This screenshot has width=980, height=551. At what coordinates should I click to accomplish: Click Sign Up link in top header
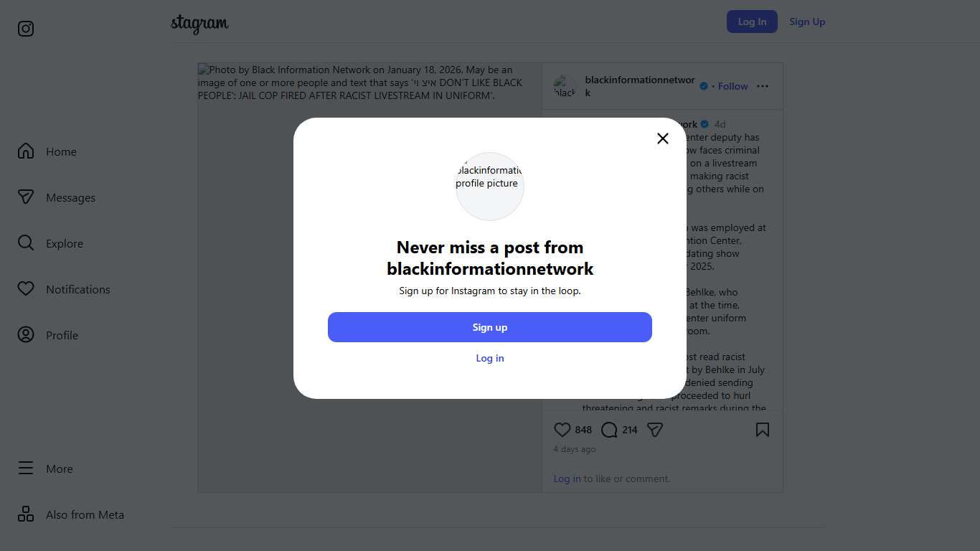807,22
